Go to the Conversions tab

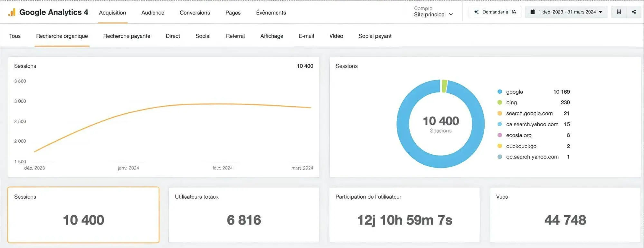click(x=194, y=13)
